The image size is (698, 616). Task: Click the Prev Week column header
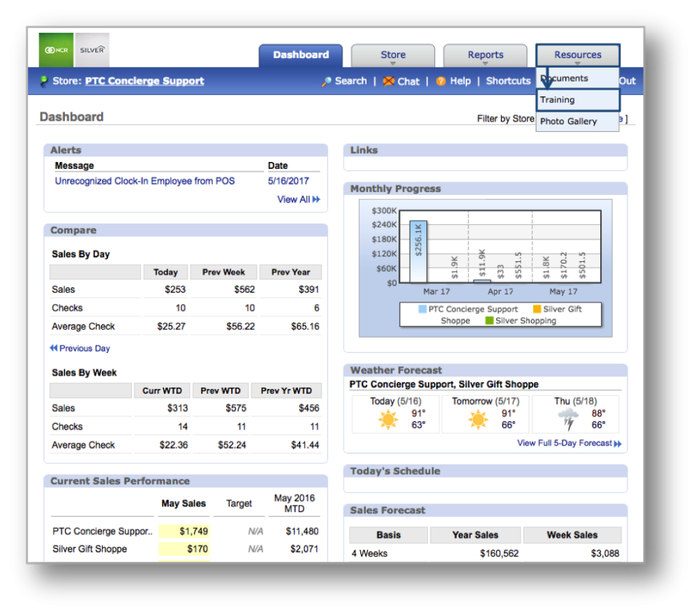click(x=223, y=272)
